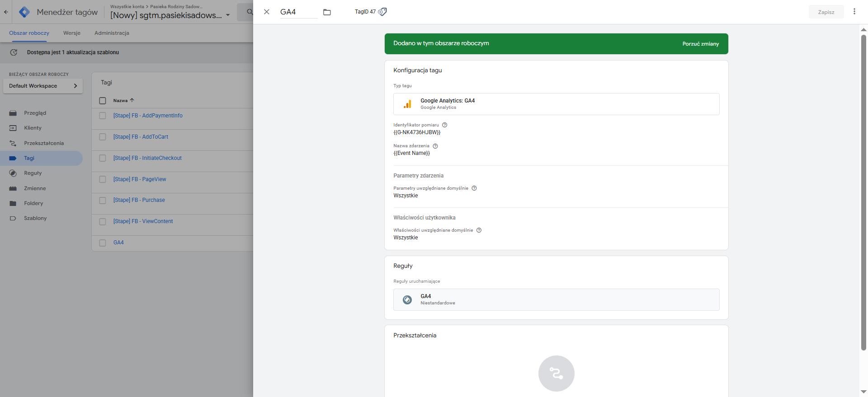Screen dimensions: 868x397
Task: Click the Przegląd sidebar icon
Action: [13, 113]
